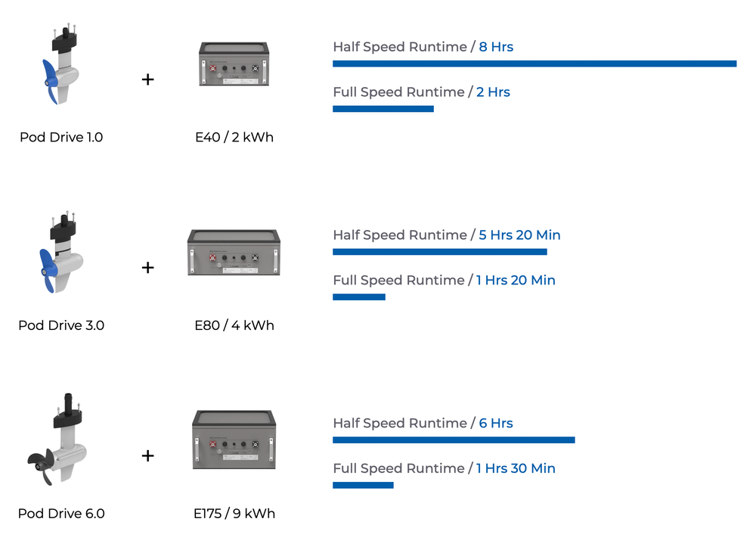756x553 pixels.
Task: Click the plus sign beside Pod Drive 6.0
Action: click(x=147, y=455)
